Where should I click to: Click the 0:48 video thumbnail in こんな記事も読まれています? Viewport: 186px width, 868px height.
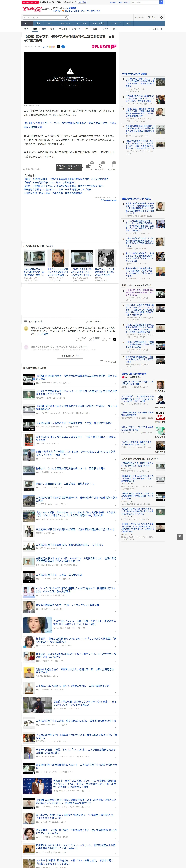click(82, 258)
